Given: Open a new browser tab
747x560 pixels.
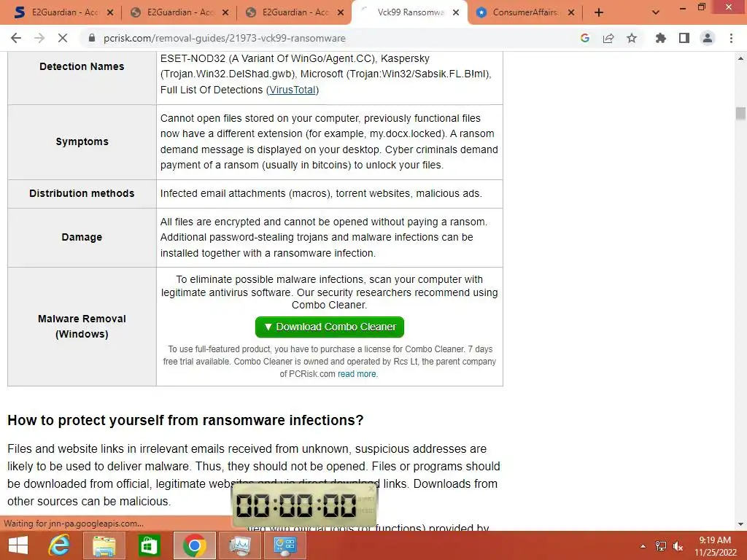Looking at the screenshot, I should (599, 12).
